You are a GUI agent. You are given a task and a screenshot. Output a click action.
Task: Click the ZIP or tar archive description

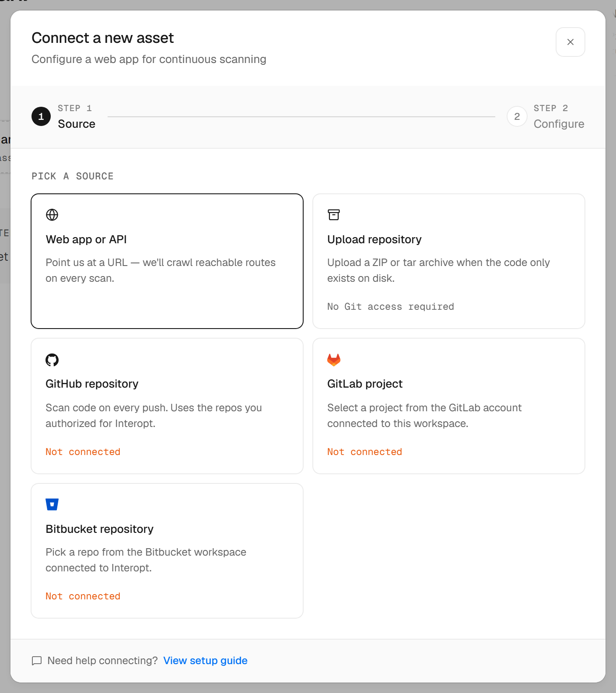tap(438, 270)
